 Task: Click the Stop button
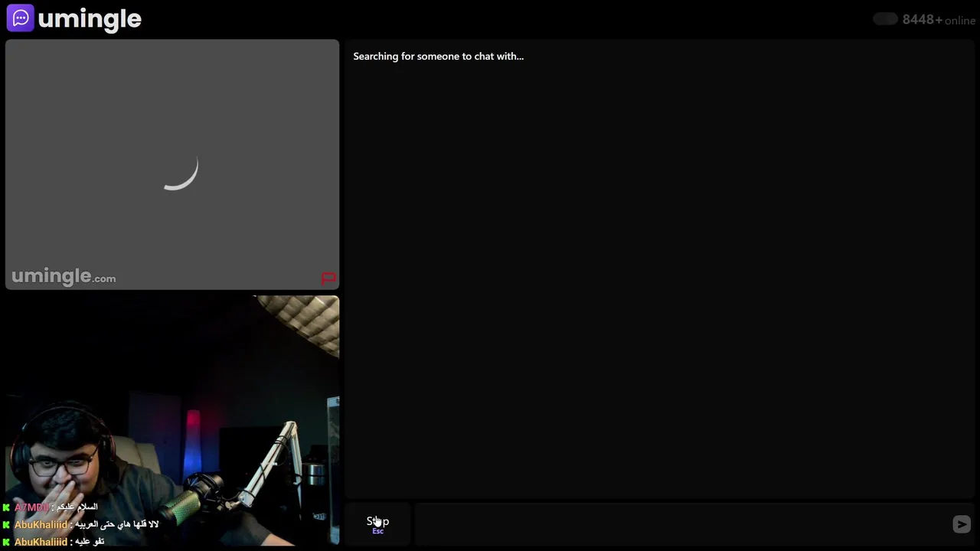[x=377, y=524]
